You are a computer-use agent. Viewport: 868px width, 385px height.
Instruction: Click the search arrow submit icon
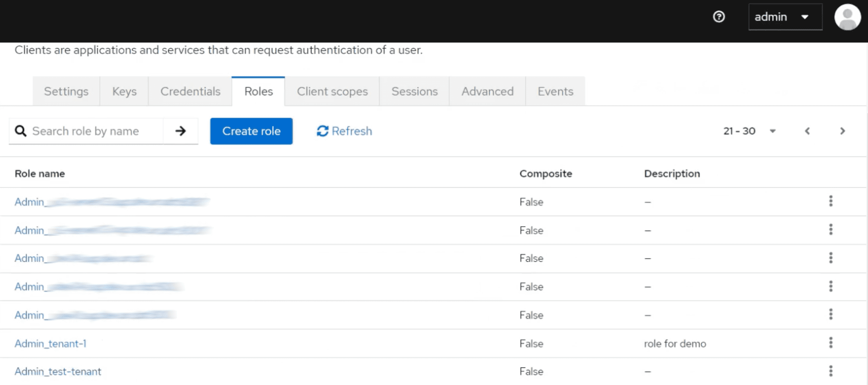tap(180, 131)
